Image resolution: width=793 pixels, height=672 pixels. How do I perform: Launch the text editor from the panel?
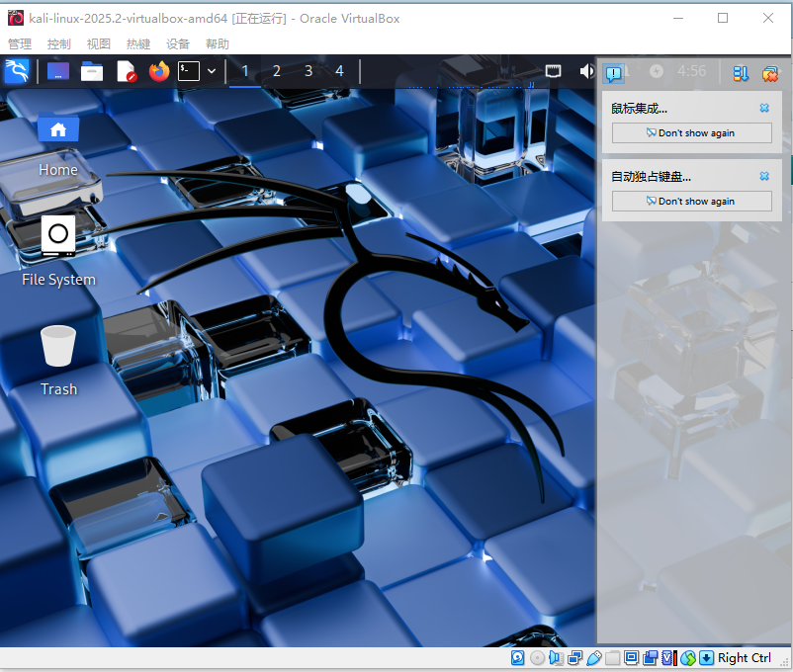tap(126, 71)
